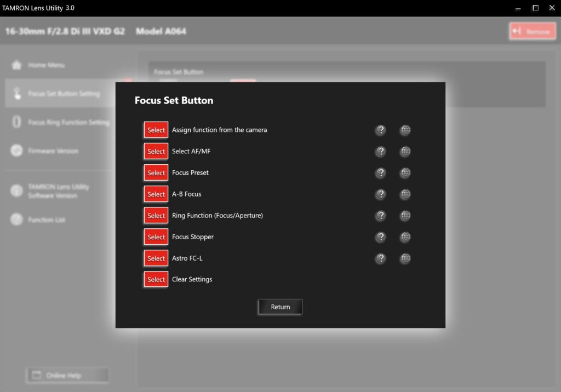Click the Remove button at top right

tap(533, 31)
